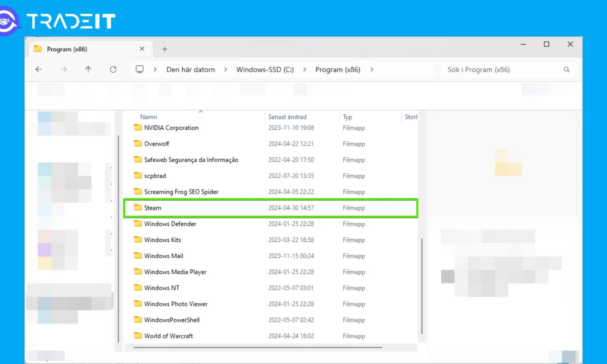Click the Windows Mail folder icon
The image size is (607, 364).
[138, 255]
